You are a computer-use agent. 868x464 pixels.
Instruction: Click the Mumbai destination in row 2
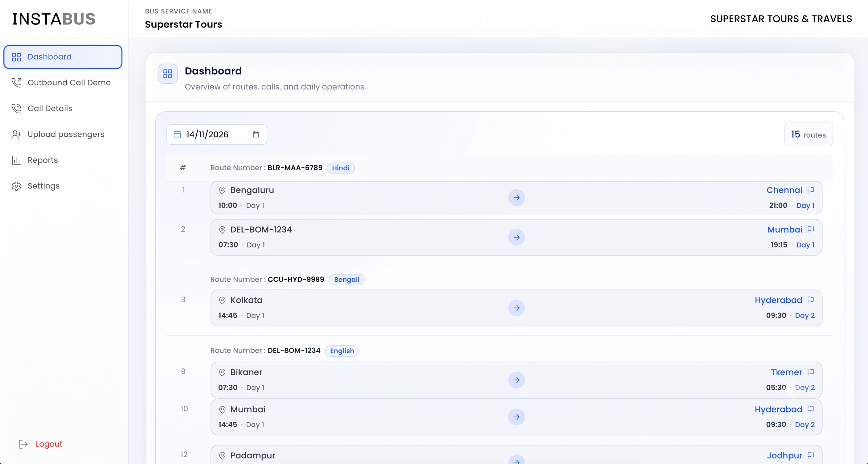tap(785, 229)
